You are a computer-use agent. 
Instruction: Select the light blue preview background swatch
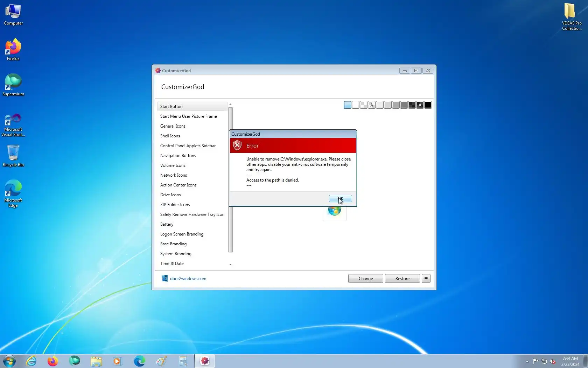(x=348, y=105)
